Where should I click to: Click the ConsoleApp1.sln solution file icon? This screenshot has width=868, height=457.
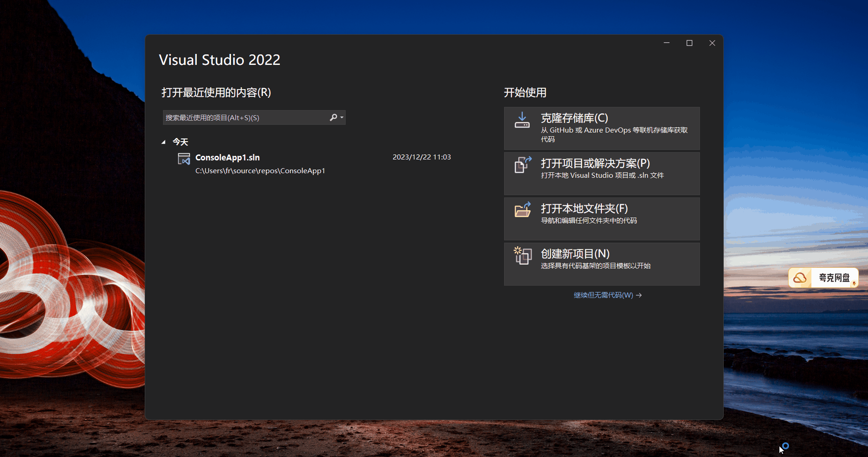click(183, 158)
